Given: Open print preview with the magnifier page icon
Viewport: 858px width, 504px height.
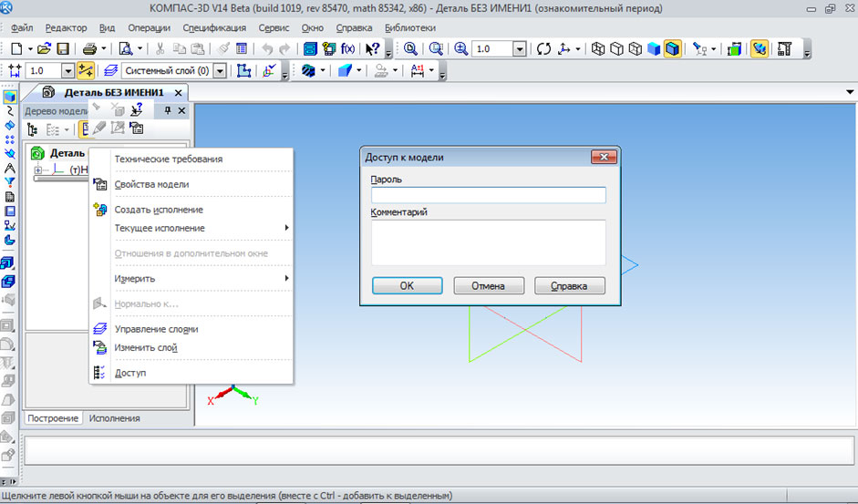Looking at the screenshot, I should [x=126, y=48].
